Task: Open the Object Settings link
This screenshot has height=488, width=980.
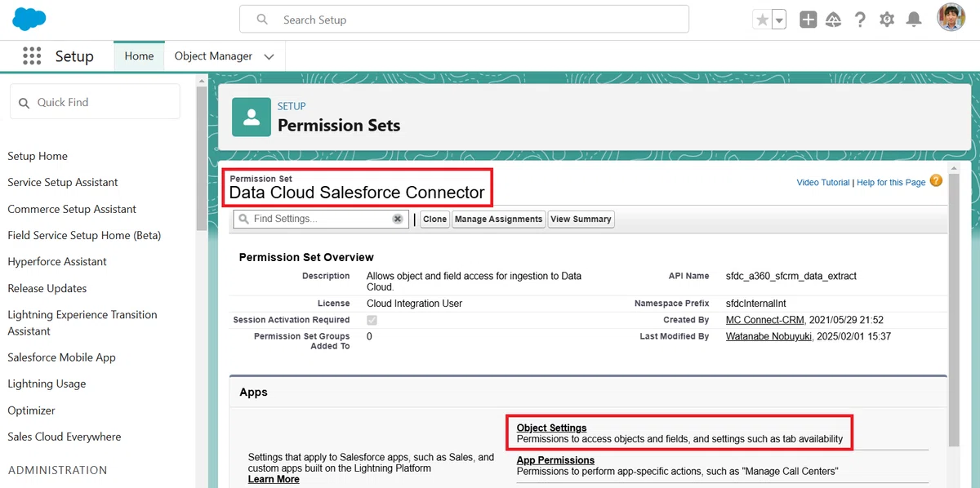Action: pos(551,428)
